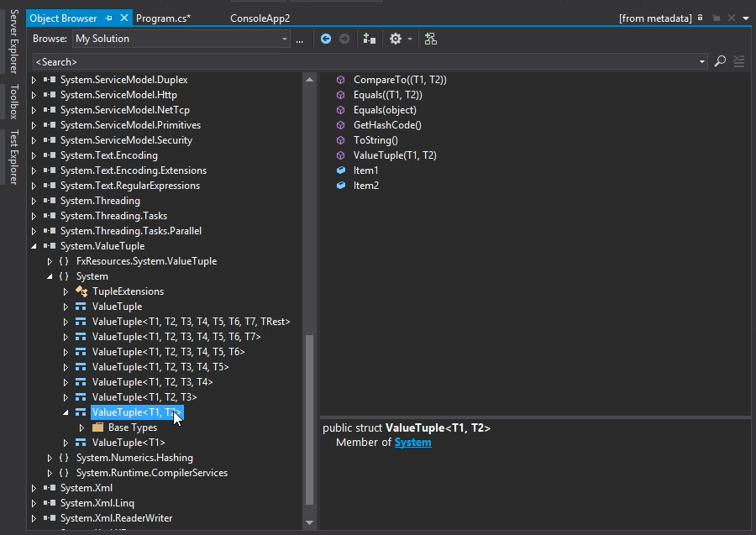The width and height of the screenshot is (756, 535).
Task: Select the non-generic ValueTuple struct
Action: (117, 307)
